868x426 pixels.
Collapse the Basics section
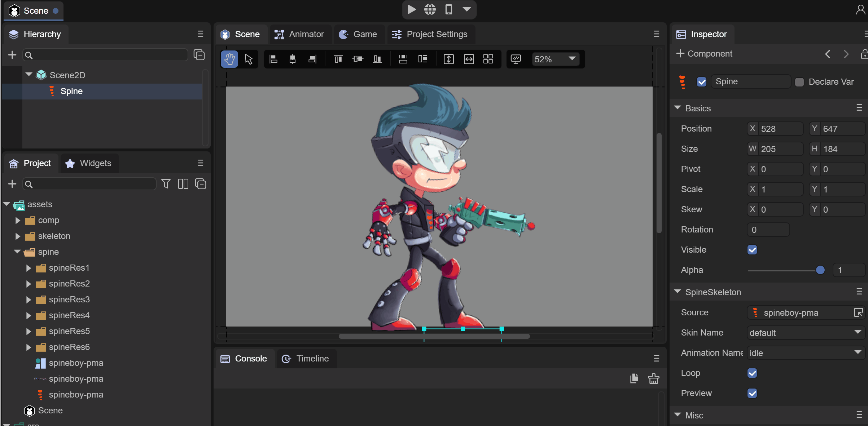(678, 108)
